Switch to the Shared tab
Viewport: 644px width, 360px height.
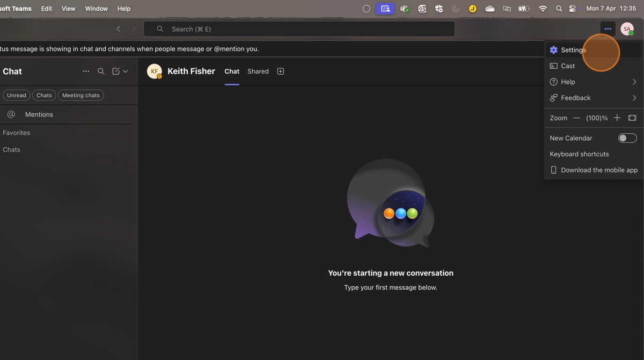point(258,71)
